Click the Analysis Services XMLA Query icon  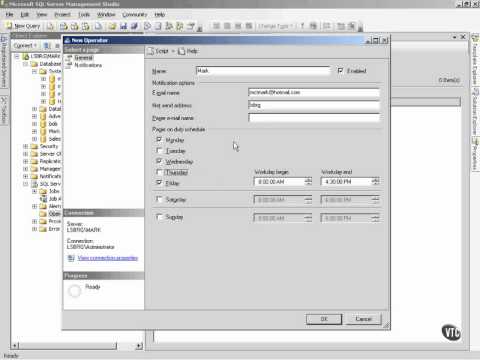(x=86, y=26)
